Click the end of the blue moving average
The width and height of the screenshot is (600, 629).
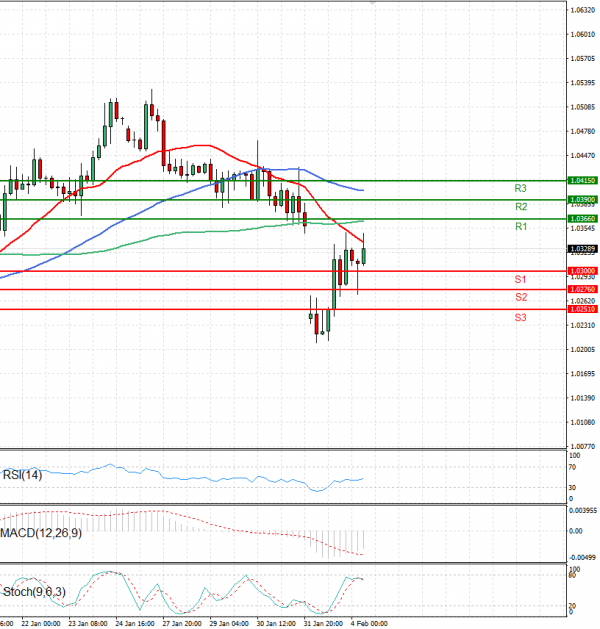(x=363, y=190)
